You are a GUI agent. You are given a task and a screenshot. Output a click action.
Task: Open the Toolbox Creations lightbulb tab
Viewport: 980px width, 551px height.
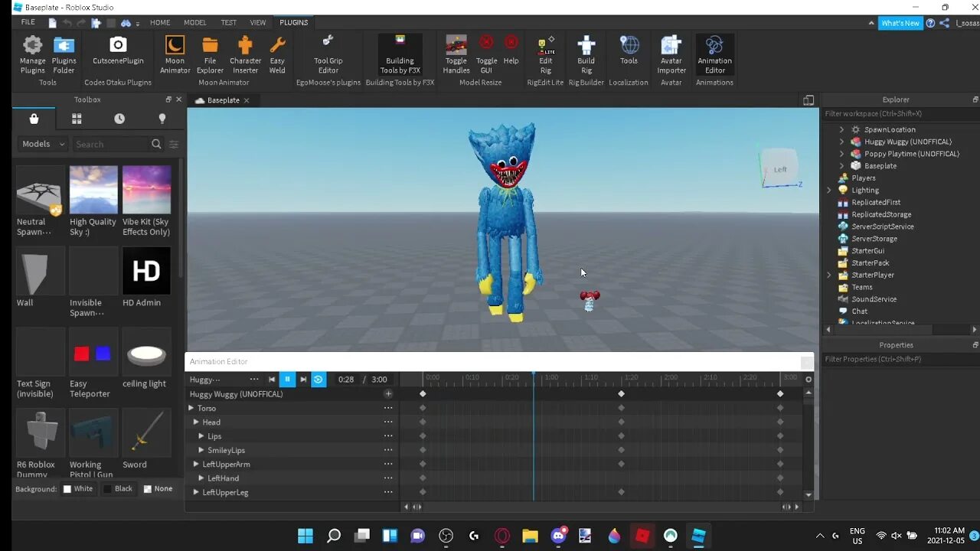coord(162,119)
